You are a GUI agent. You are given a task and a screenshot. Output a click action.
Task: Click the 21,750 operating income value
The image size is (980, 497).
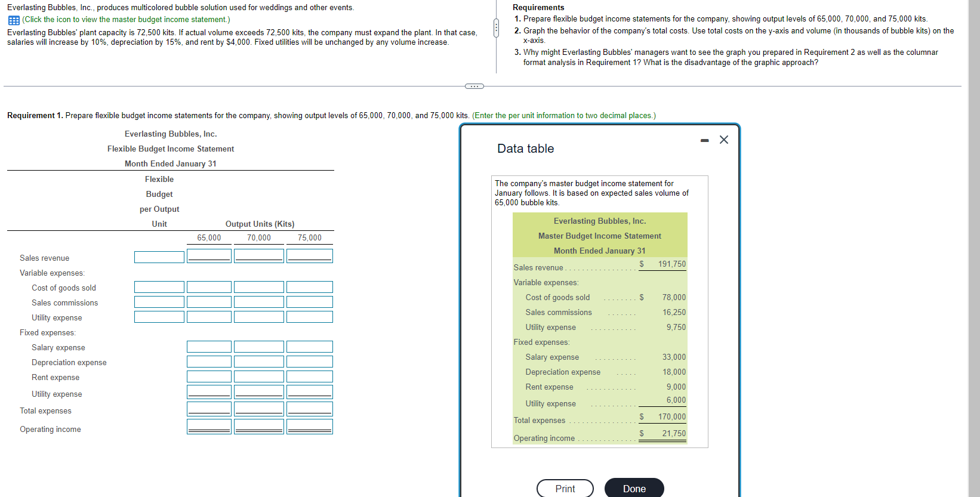point(674,433)
